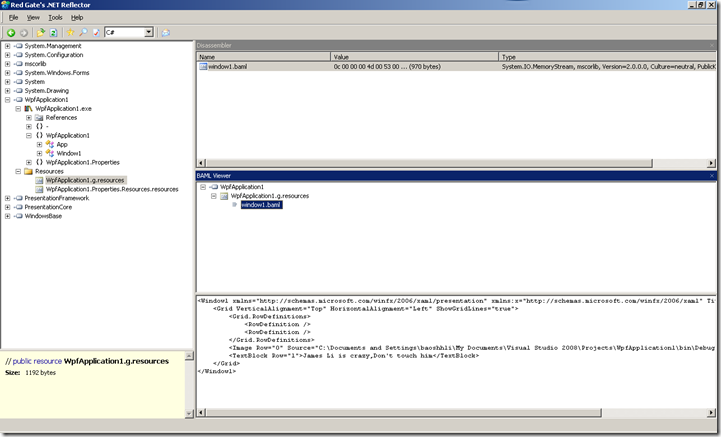721x437 pixels.
Task: Close the BAML Viewer pane
Action: pos(712,176)
